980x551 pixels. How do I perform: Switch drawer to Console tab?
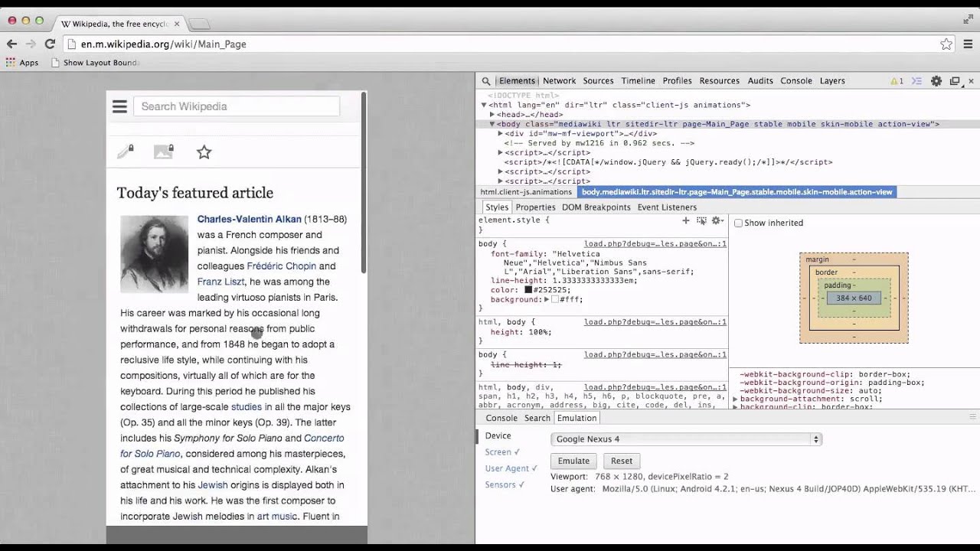coord(501,418)
